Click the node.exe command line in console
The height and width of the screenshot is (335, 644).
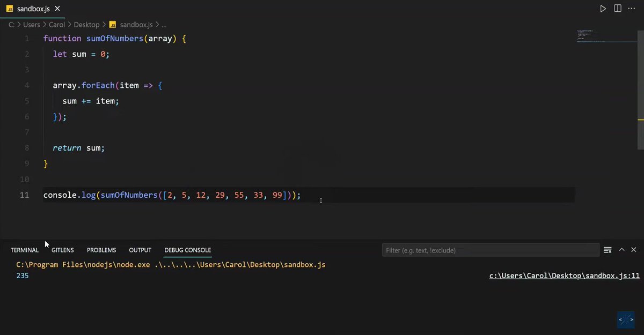tap(171, 265)
